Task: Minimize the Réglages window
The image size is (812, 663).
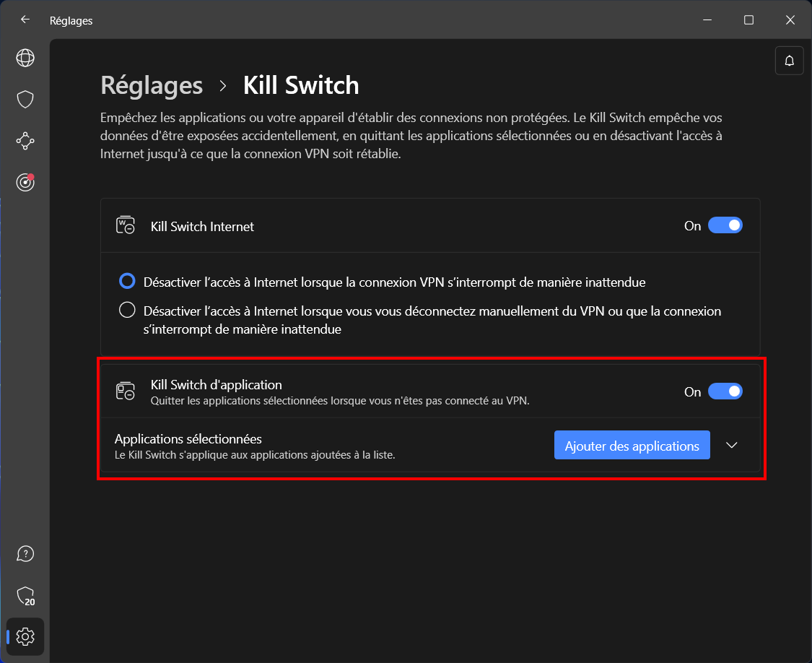Action: [x=707, y=19]
